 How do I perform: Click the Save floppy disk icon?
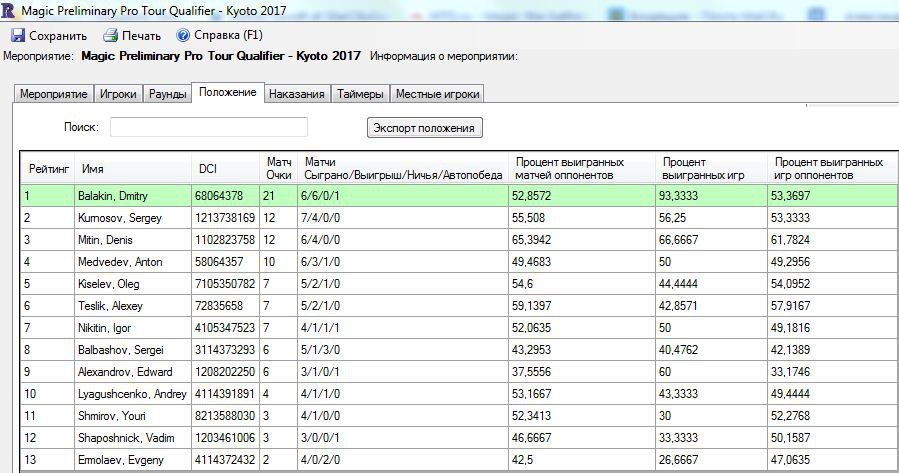coord(18,36)
